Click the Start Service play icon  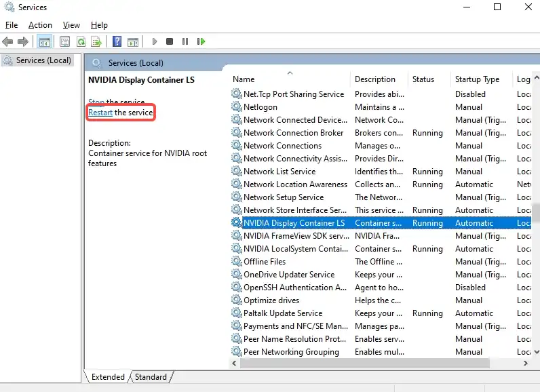click(155, 41)
